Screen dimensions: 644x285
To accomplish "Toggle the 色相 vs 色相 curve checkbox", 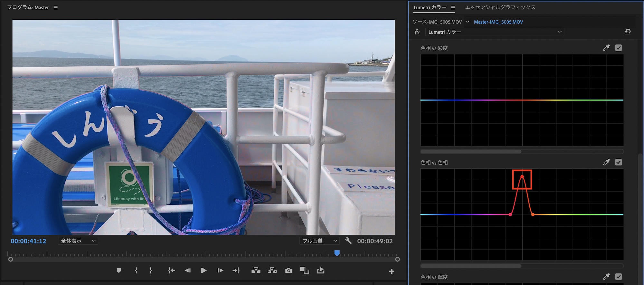I will (x=618, y=162).
